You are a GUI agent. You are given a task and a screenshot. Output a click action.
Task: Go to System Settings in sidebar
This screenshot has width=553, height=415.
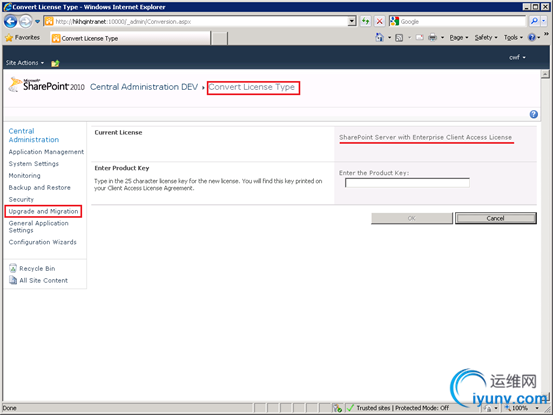click(34, 164)
